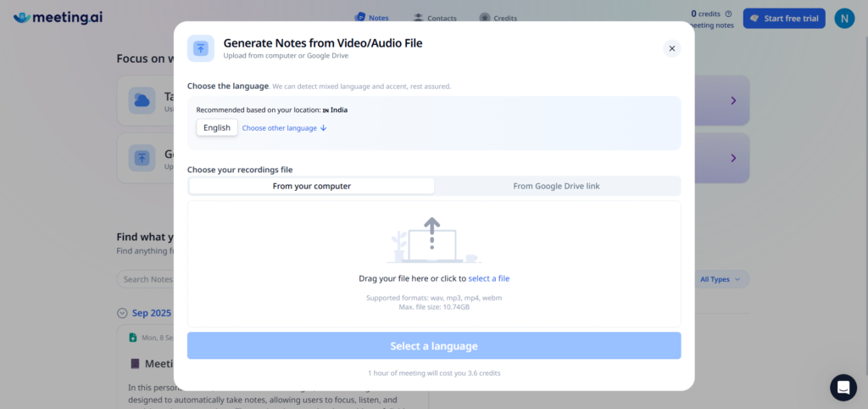
Task: Click the select a file link
Action: [x=488, y=278]
